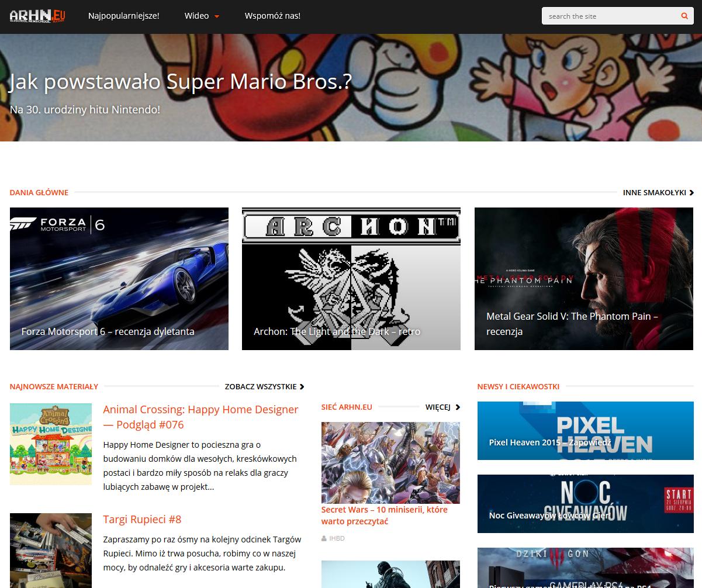Click the Animal Crossing Happy Home Designer thumbnail

point(51,444)
